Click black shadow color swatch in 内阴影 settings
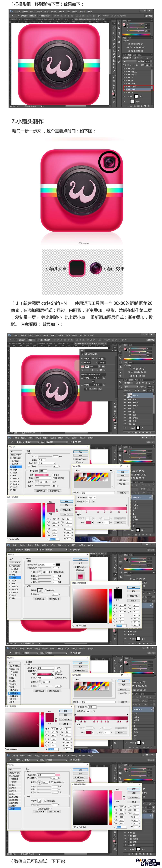 (58, 564)
